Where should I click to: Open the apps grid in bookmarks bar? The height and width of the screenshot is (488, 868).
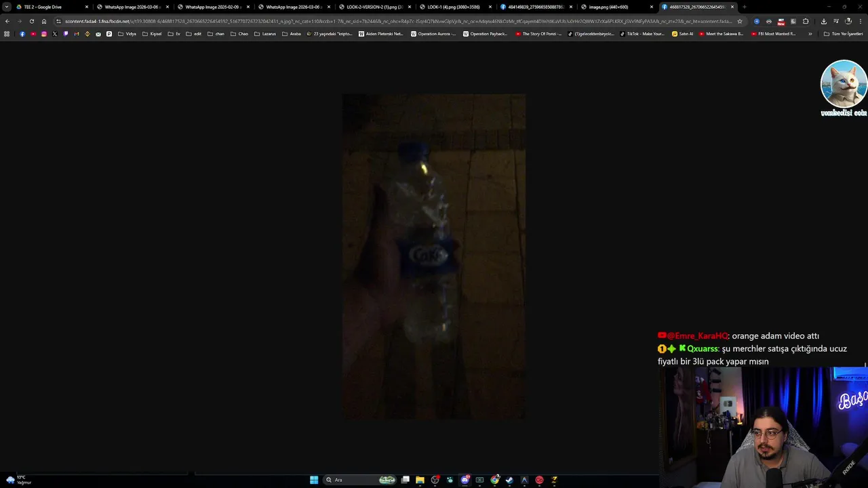coord(7,34)
